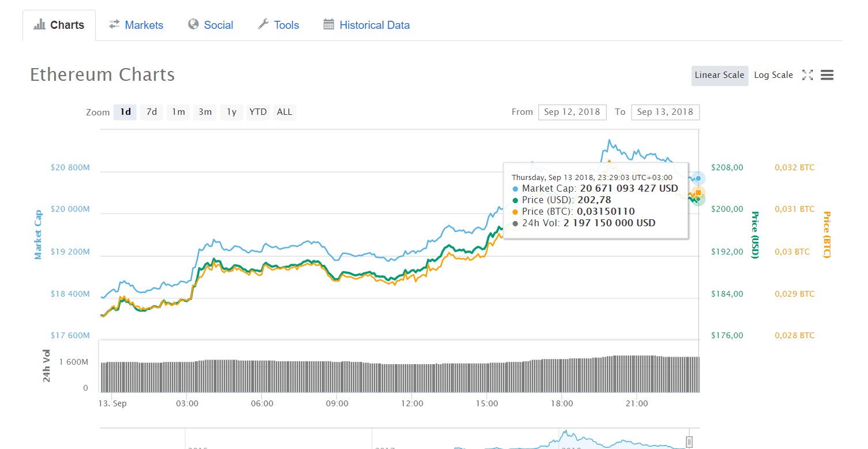868x449 pixels.
Task: Click the Ethereum Charts heading
Action: [x=103, y=75]
